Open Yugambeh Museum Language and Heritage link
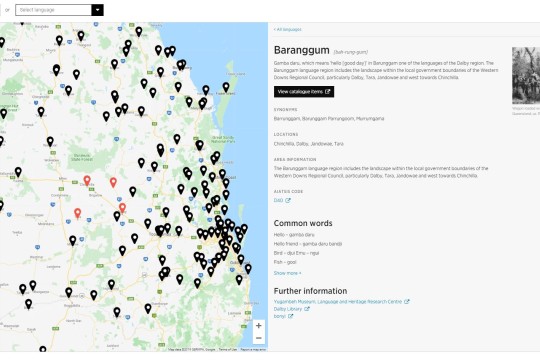The width and height of the screenshot is (540, 360). click(x=338, y=301)
